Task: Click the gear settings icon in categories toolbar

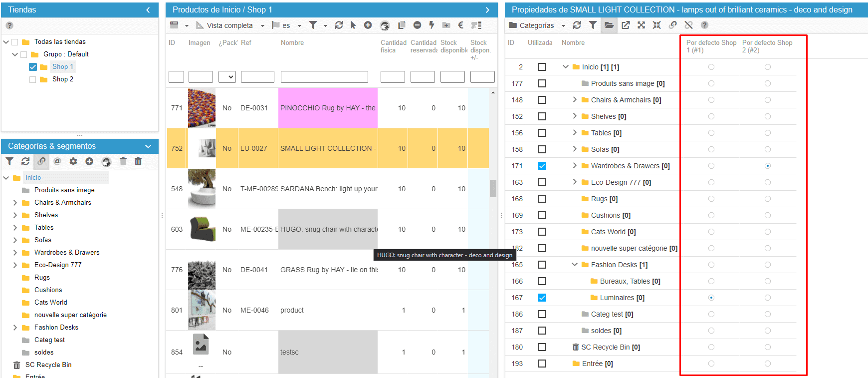Action: click(x=73, y=161)
